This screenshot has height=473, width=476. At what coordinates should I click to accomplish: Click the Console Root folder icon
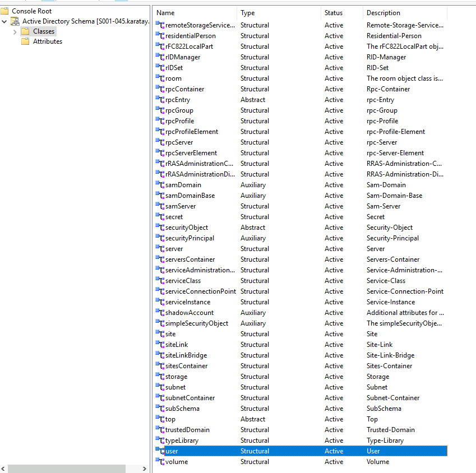tap(4, 11)
